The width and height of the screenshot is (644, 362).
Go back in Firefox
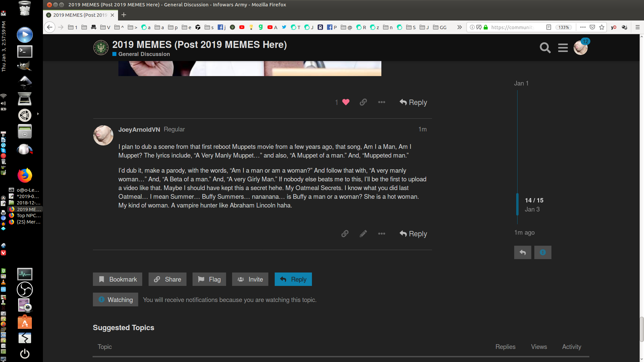(50, 27)
